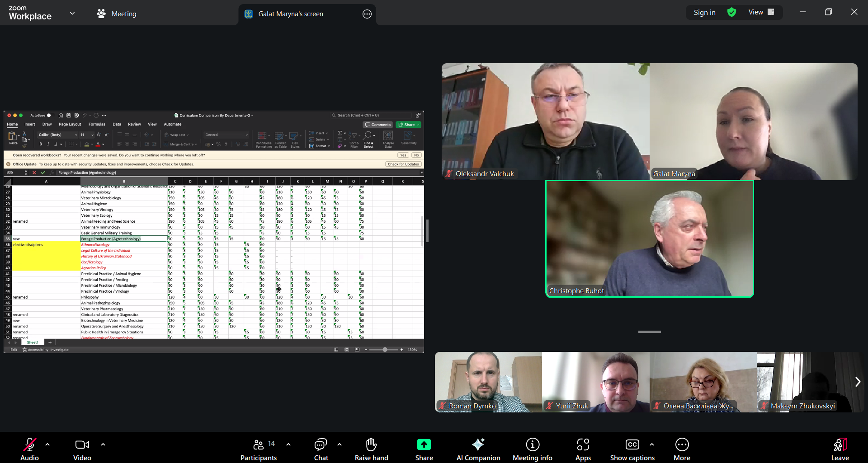This screenshot has width=868, height=463.
Task: Open Meeting info
Action: click(x=532, y=449)
